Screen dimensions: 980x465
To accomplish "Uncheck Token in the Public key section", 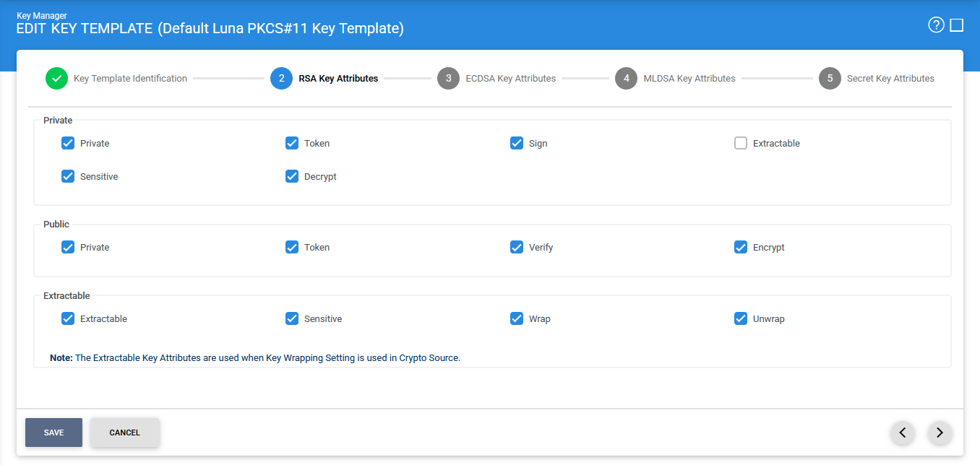I will pos(292,247).
